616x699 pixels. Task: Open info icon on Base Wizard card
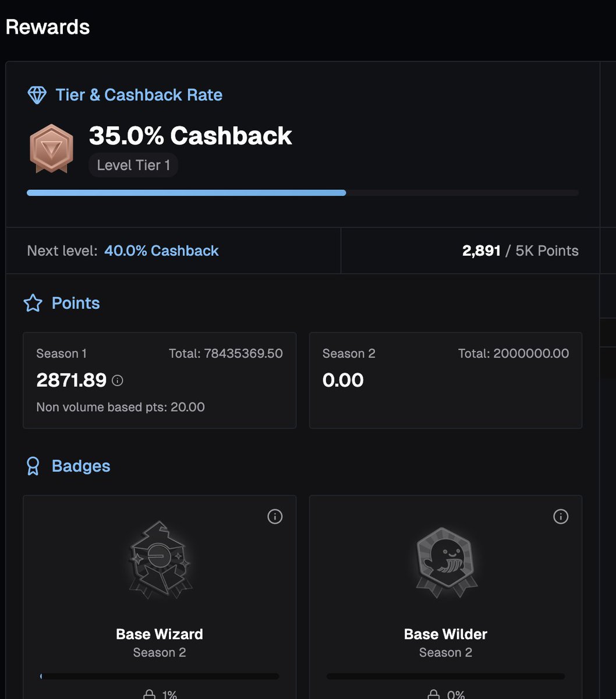[275, 517]
